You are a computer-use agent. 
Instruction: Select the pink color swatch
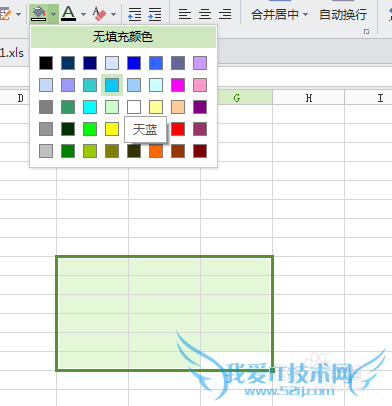coord(200,85)
